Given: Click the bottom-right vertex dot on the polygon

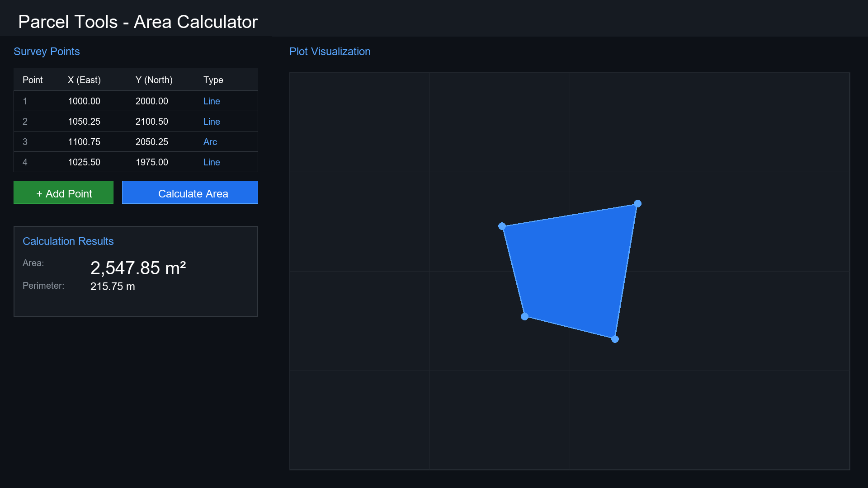Looking at the screenshot, I should click(x=615, y=339).
